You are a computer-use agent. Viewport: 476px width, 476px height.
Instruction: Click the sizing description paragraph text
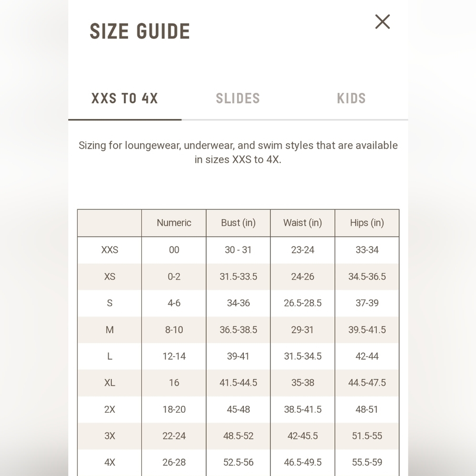point(238,152)
